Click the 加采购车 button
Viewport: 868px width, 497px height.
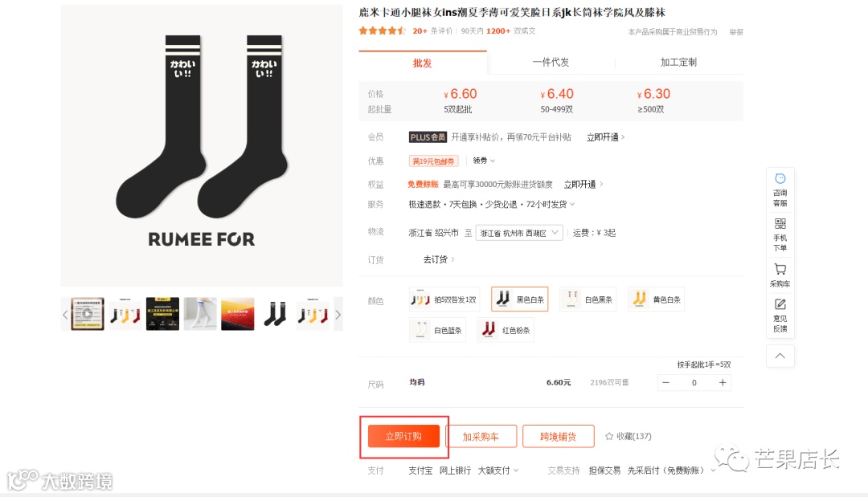point(481,436)
